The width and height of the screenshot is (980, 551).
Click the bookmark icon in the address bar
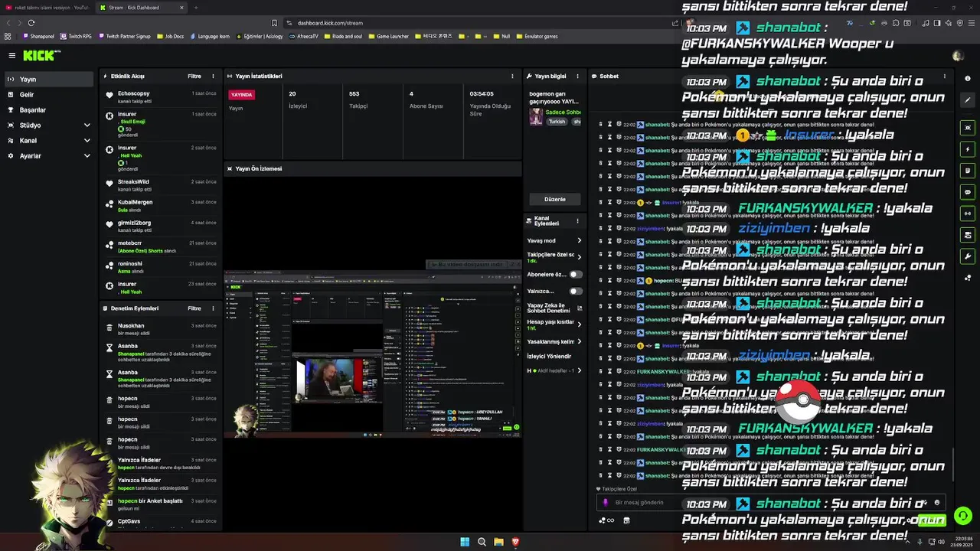(x=274, y=23)
